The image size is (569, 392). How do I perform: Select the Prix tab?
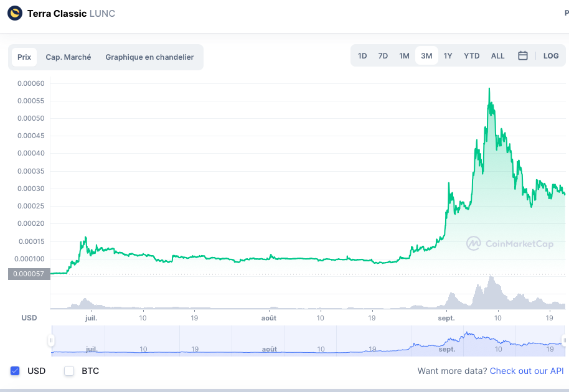pyautogui.click(x=24, y=57)
